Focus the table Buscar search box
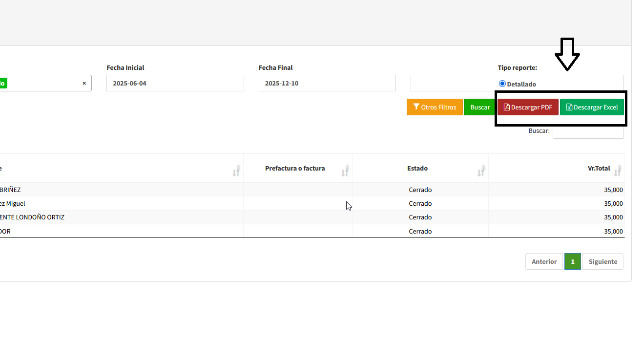 click(x=588, y=131)
